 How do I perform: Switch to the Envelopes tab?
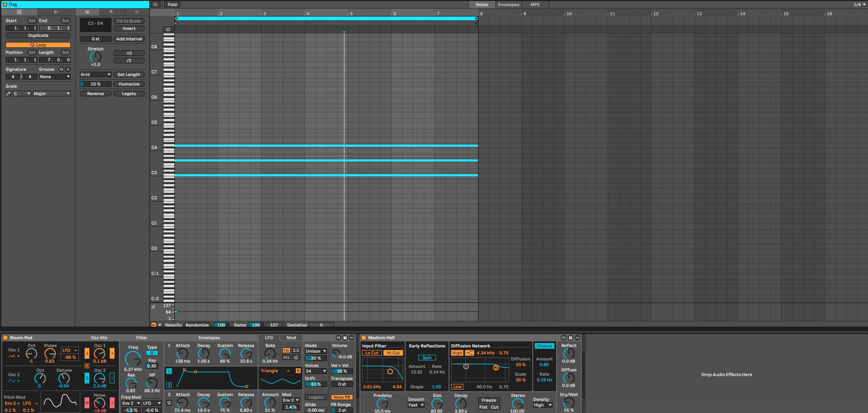coord(508,5)
